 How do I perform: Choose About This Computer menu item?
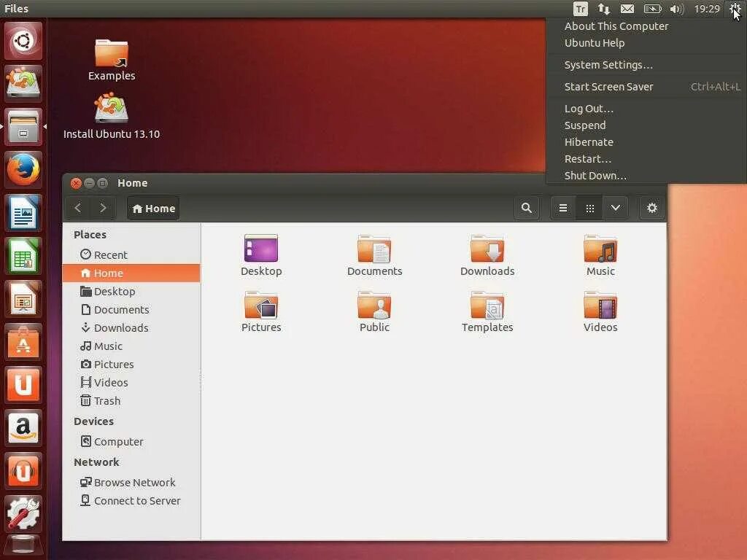pyautogui.click(x=647, y=26)
